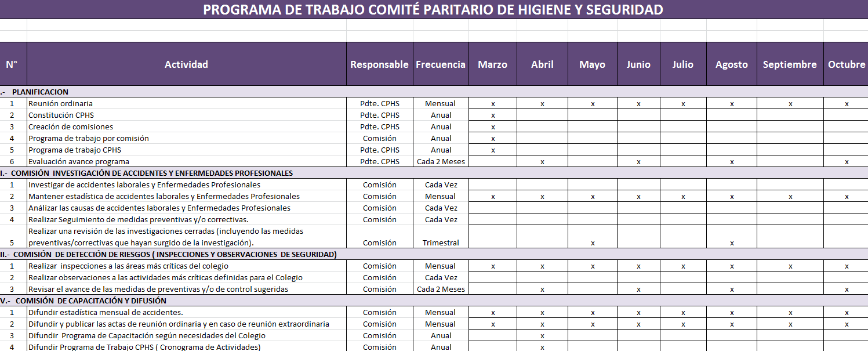
Task: Click the Abril x mark for 'Difundir Programa de Capacitación'
Action: point(542,336)
